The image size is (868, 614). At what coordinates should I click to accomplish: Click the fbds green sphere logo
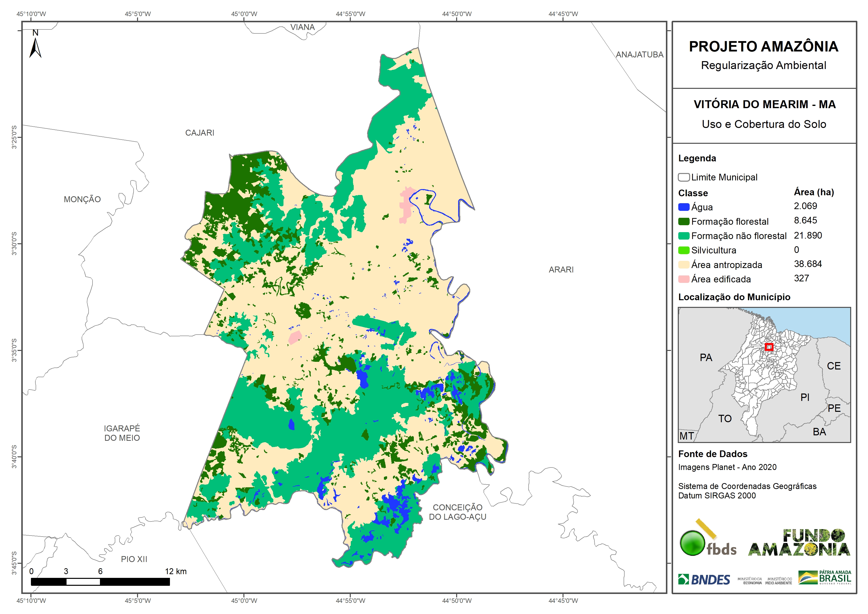pyautogui.click(x=693, y=543)
